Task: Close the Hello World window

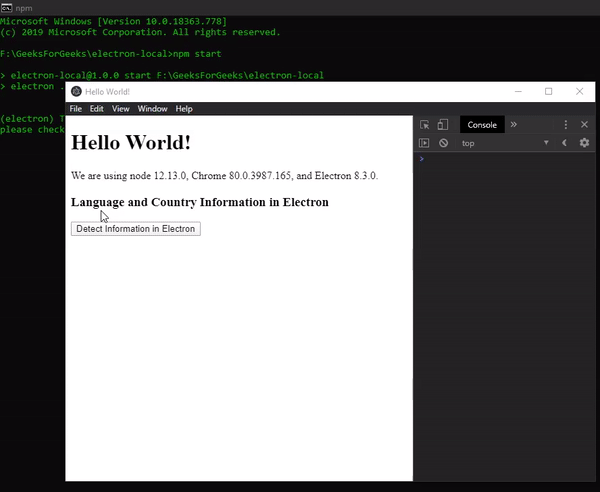Action: 580,91
